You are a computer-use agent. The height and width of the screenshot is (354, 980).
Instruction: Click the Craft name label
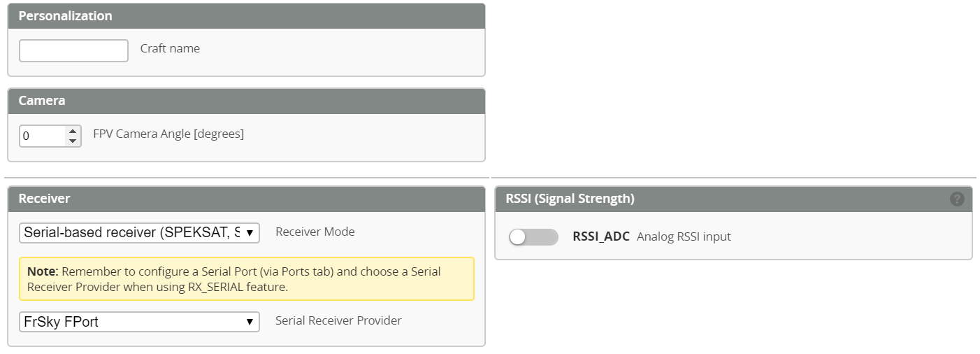[x=170, y=49]
